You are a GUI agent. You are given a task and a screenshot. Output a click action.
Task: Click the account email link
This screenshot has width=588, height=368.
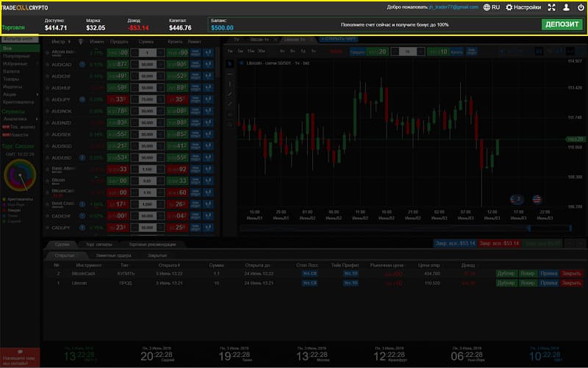pos(453,7)
